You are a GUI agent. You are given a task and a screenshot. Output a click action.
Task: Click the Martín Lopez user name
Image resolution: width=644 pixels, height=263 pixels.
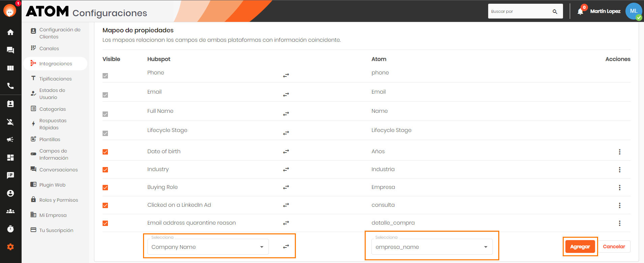point(605,11)
